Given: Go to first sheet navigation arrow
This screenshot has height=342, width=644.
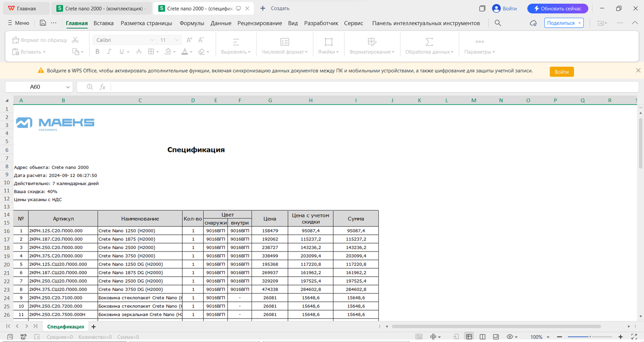Looking at the screenshot, I should [x=8, y=326].
